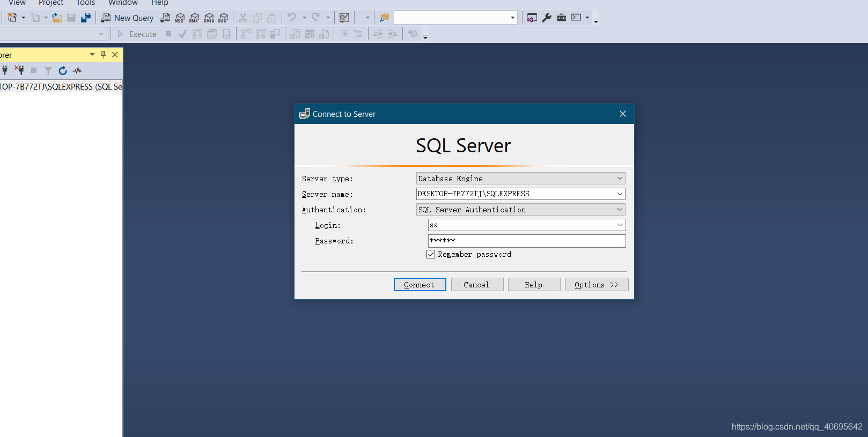Open the Help menu
Image resolution: width=868 pixels, height=437 pixels.
click(x=160, y=3)
